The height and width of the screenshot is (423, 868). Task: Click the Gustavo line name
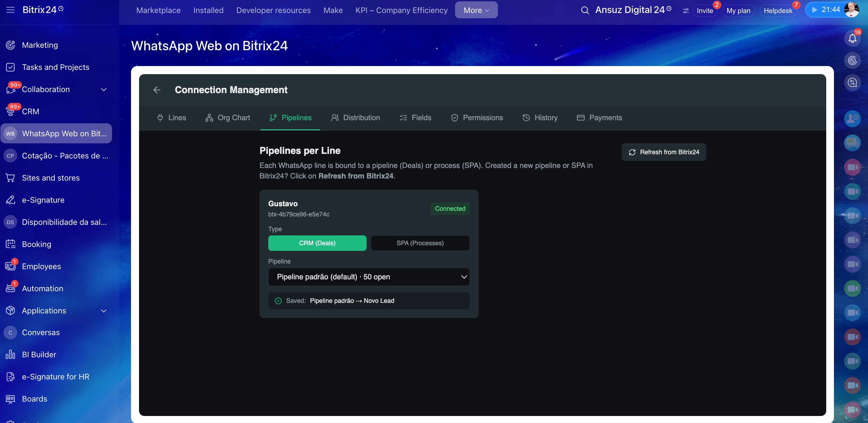[x=283, y=204]
